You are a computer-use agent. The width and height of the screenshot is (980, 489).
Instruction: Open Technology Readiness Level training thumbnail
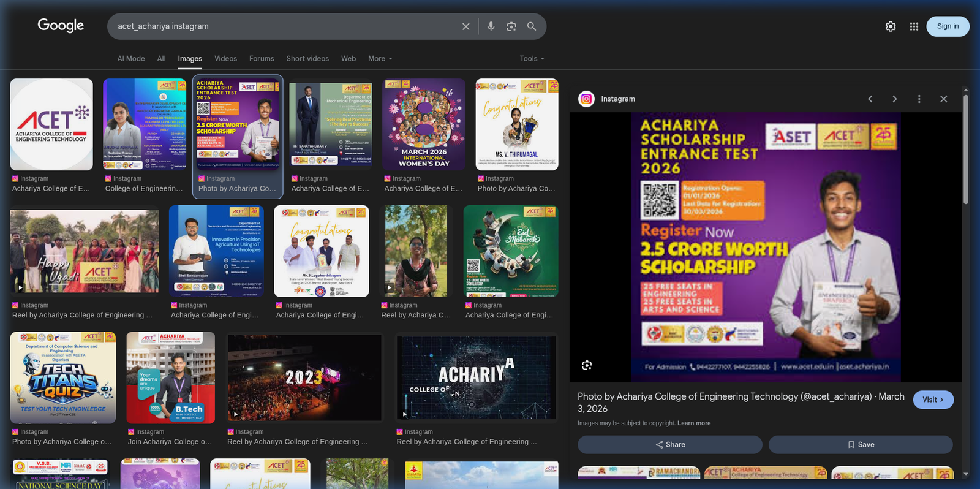point(145,124)
